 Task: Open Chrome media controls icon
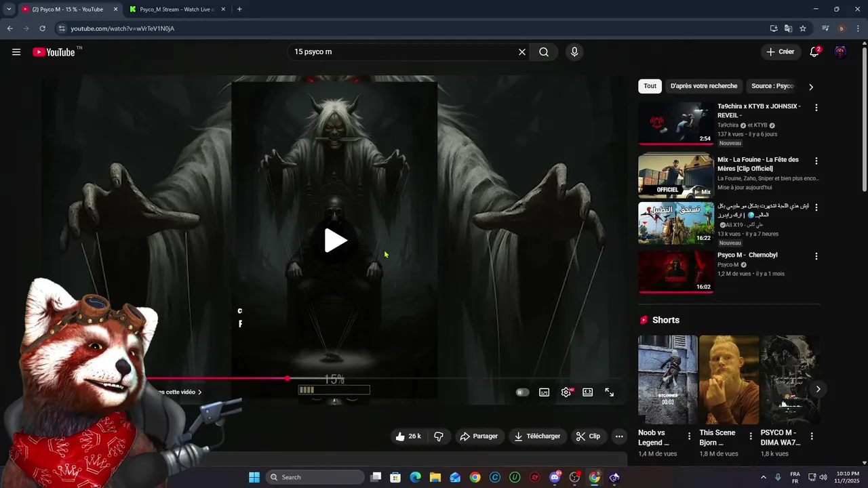(x=825, y=28)
